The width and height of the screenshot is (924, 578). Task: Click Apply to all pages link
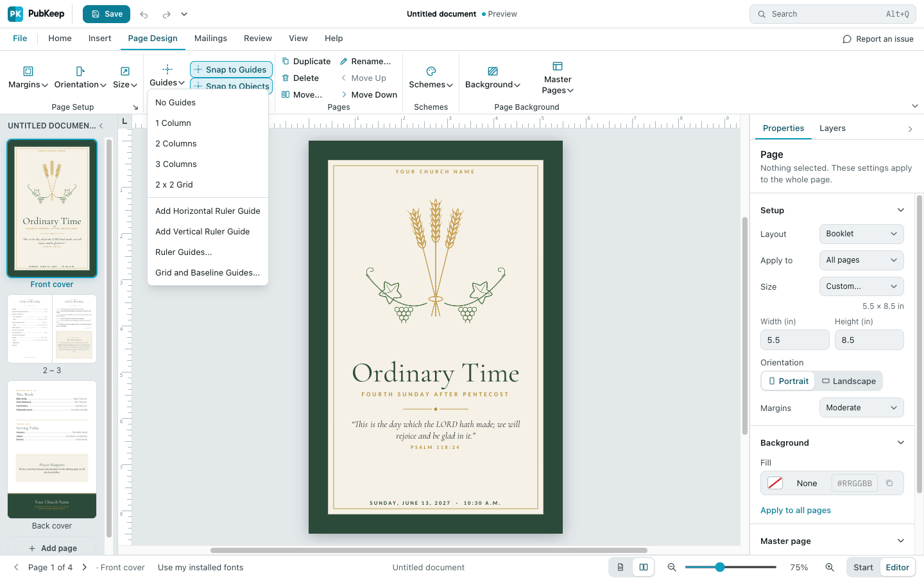pyautogui.click(x=796, y=511)
